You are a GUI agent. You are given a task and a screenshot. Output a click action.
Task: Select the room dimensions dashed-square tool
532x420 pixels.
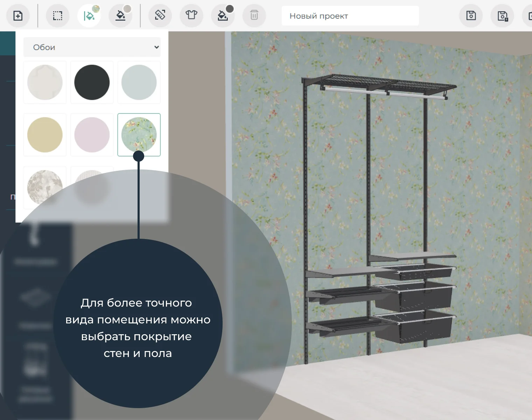58,16
